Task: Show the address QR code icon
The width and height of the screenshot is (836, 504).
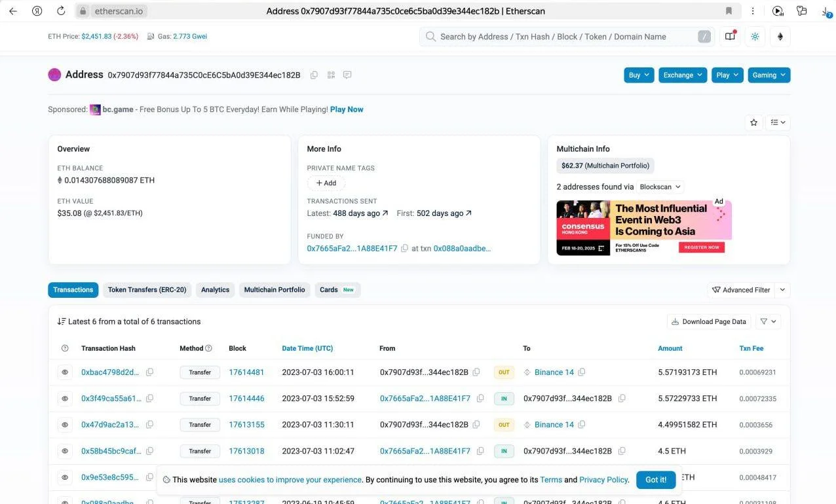Action: (331, 75)
